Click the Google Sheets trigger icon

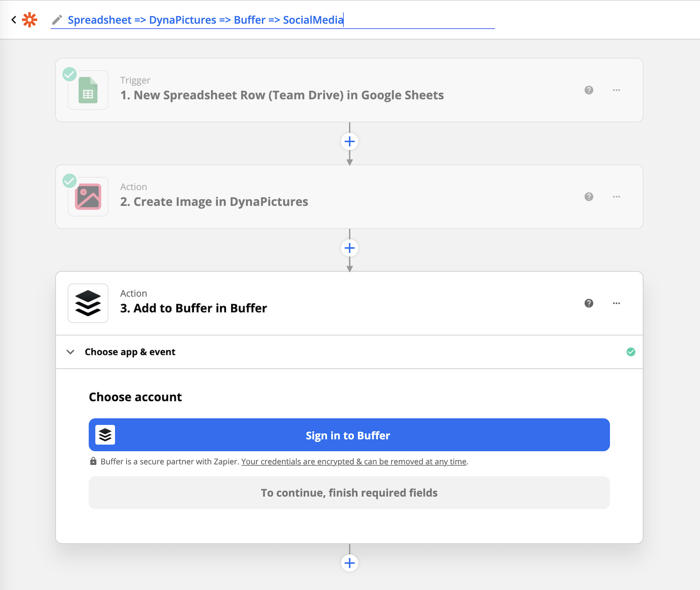tap(87, 90)
